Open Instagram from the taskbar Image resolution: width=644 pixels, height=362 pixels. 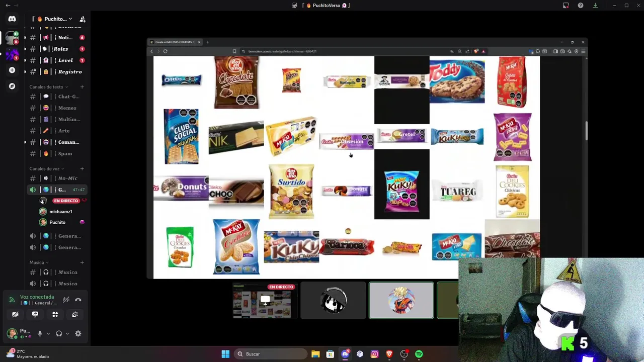pos(374,354)
